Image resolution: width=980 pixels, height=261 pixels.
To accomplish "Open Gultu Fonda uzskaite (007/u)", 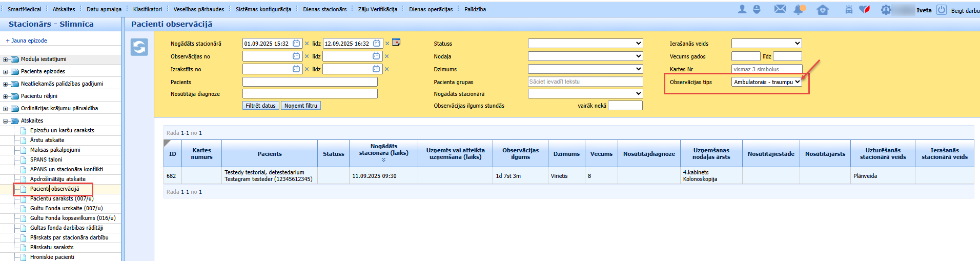I will (x=66, y=208).
